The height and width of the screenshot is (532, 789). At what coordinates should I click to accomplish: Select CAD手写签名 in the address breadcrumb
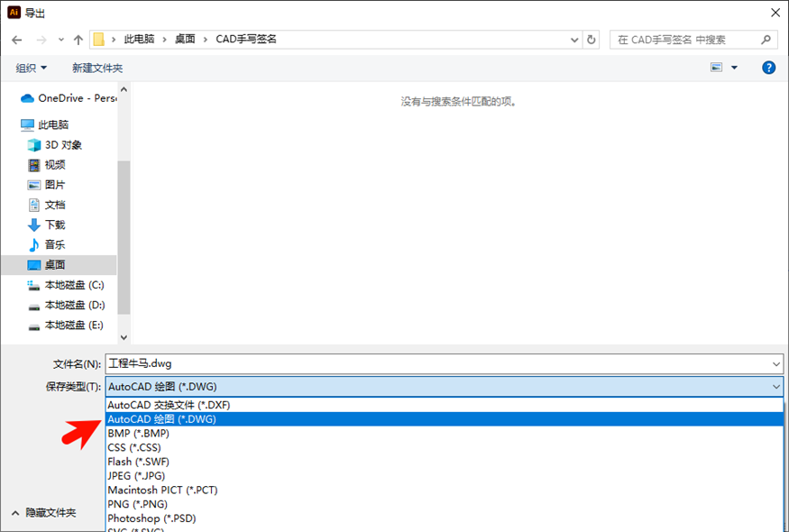(x=246, y=40)
